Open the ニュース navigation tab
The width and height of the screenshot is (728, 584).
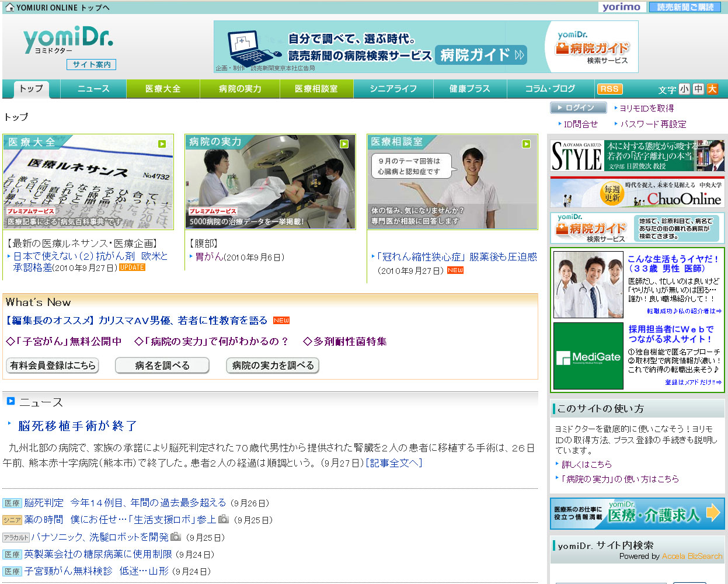click(x=93, y=89)
